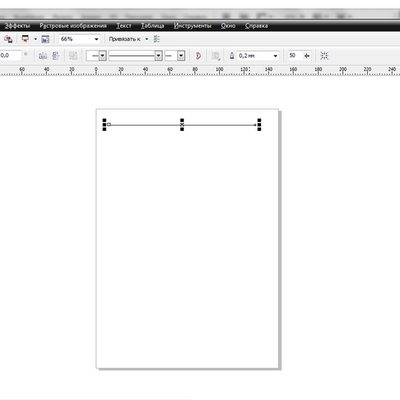Click the close curve icon

coord(198,56)
